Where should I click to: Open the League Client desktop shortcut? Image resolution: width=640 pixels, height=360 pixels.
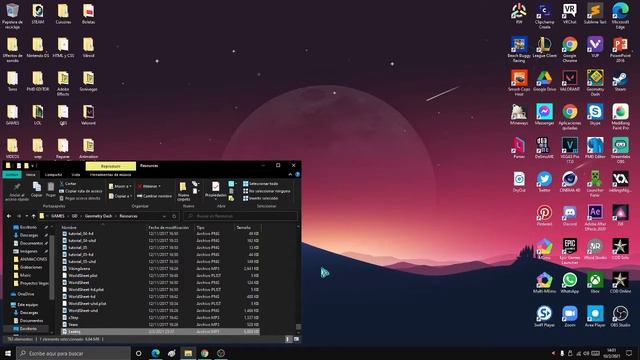[x=544, y=47]
